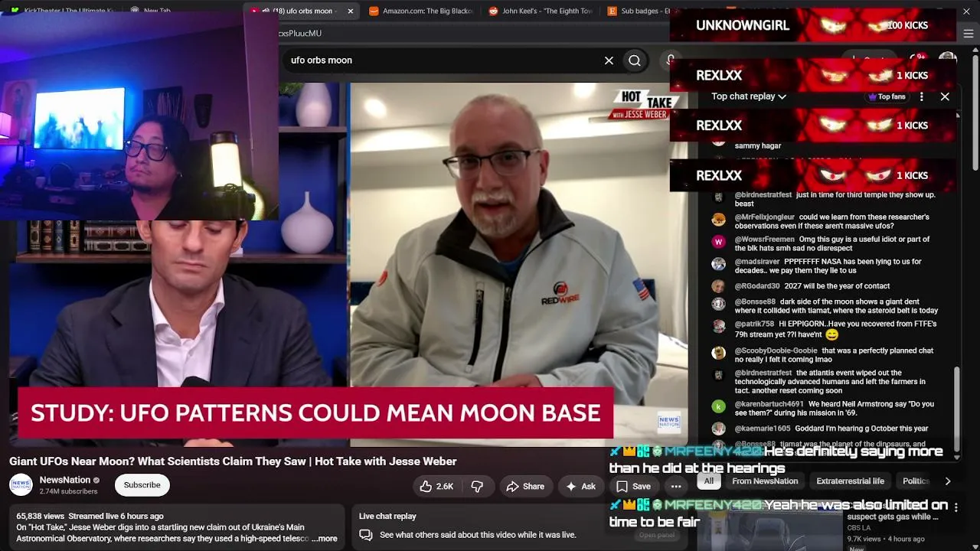Open chat options three-dot menu
This screenshot has height=551, width=980.
click(x=922, y=96)
